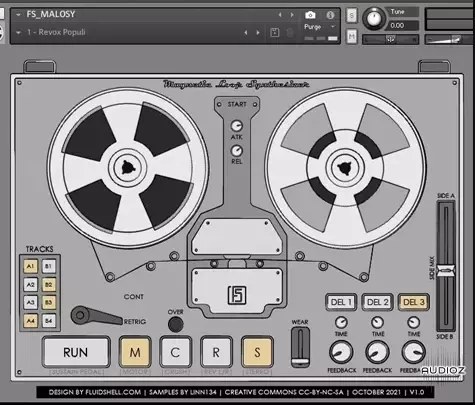This screenshot has height=405, width=475.
Task: Click the DEL 2 TIME knob
Action: pyautogui.click(x=377, y=322)
